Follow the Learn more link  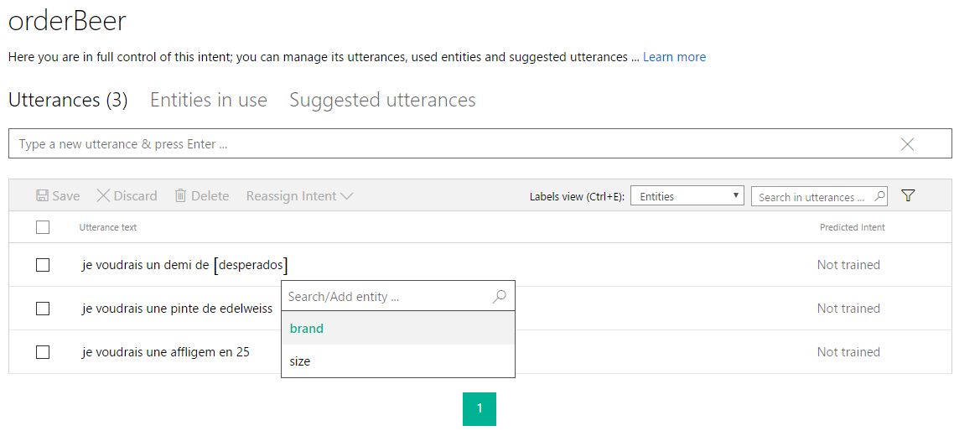(674, 57)
